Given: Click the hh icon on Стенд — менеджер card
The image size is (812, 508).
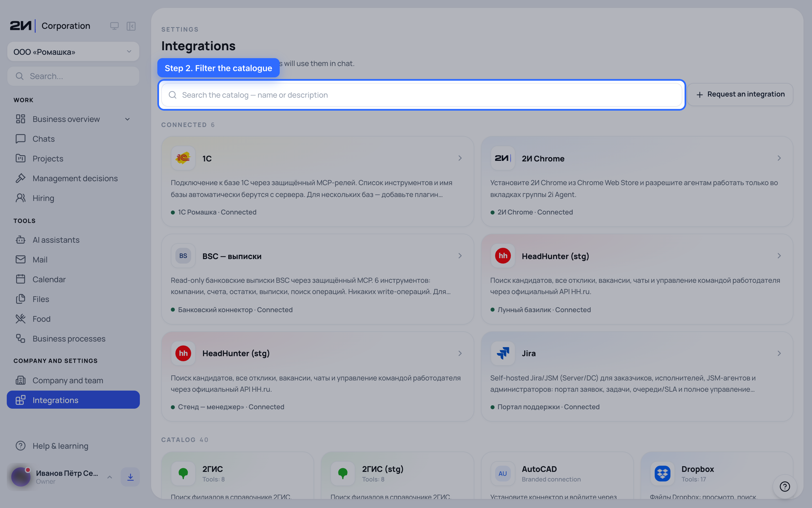Looking at the screenshot, I should point(183,353).
